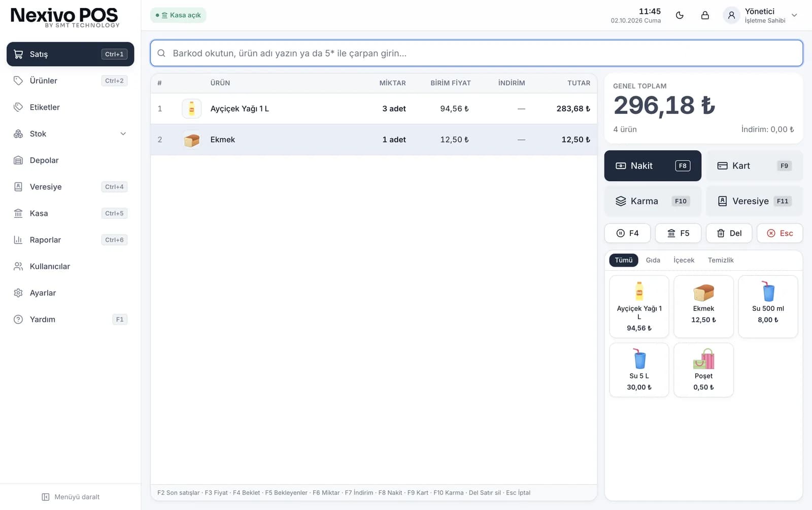
Task: Click the lock screen padlock icon
Action: coord(705,15)
